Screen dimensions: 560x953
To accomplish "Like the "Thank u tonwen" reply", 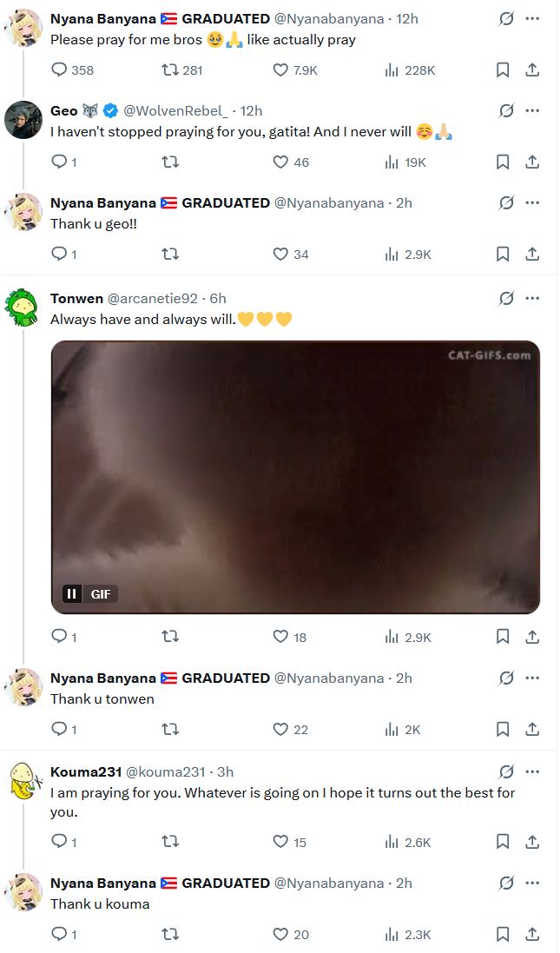I will click(290, 730).
